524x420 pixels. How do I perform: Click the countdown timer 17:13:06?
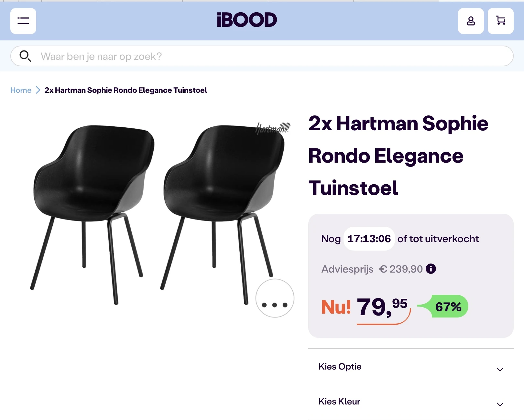(369, 239)
